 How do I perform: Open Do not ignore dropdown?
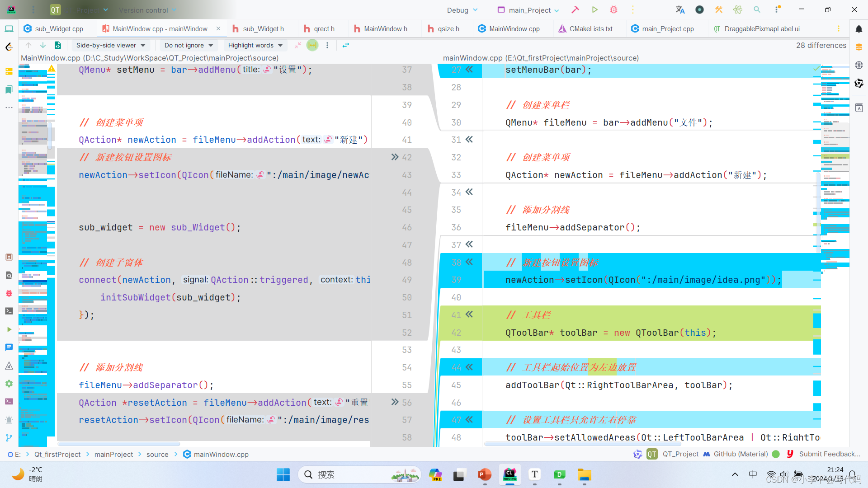189,45
